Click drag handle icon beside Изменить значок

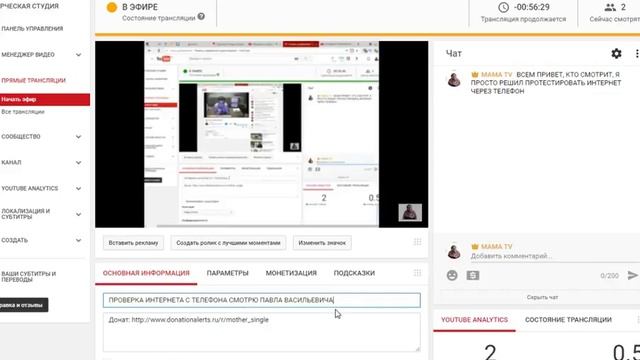(417, 242)
